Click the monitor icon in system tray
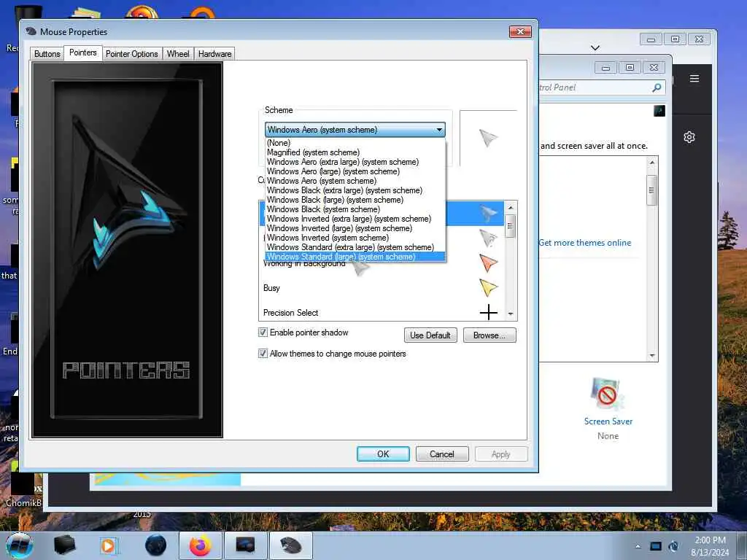 click(656, 546)
